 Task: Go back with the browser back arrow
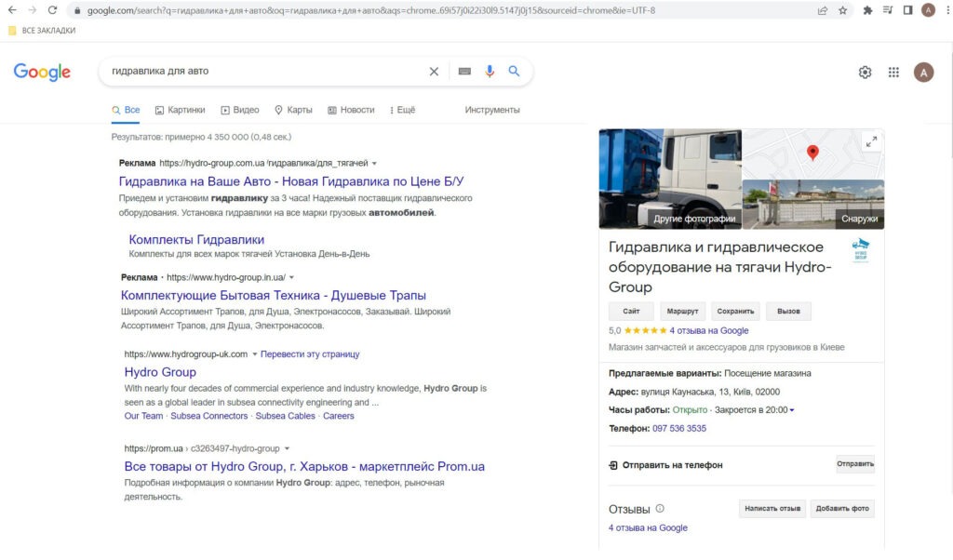[12, 10]
